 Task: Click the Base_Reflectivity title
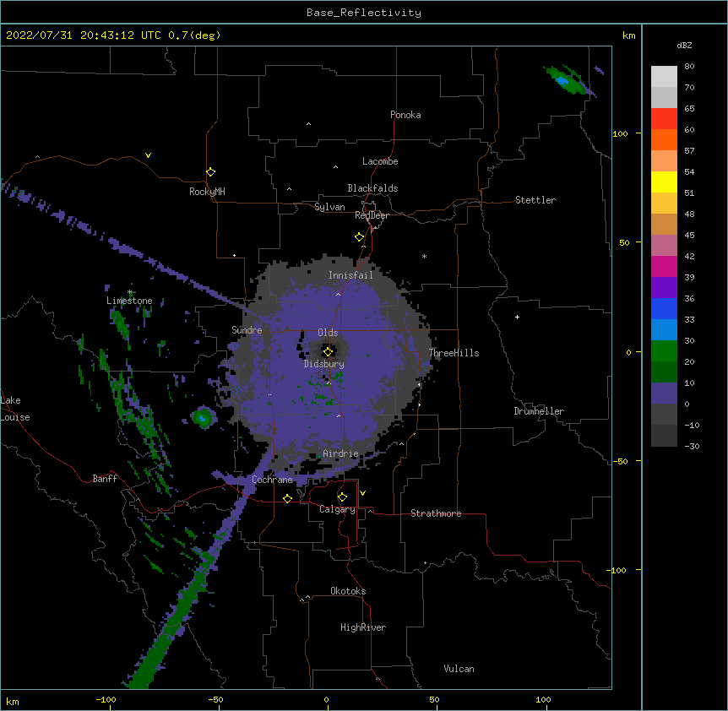pos(364,13)
